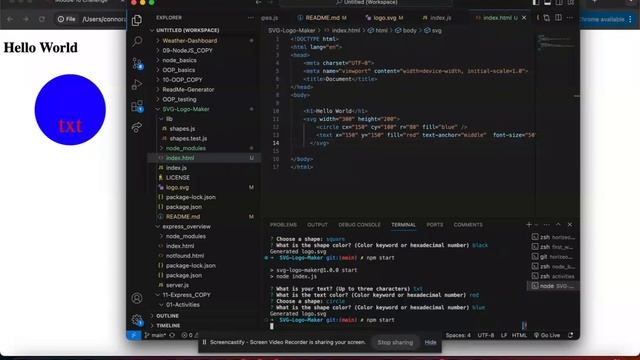This screenshot has width=640, height=360.
Task: Open shapes.test.js in the explorer
Action: 188,138
